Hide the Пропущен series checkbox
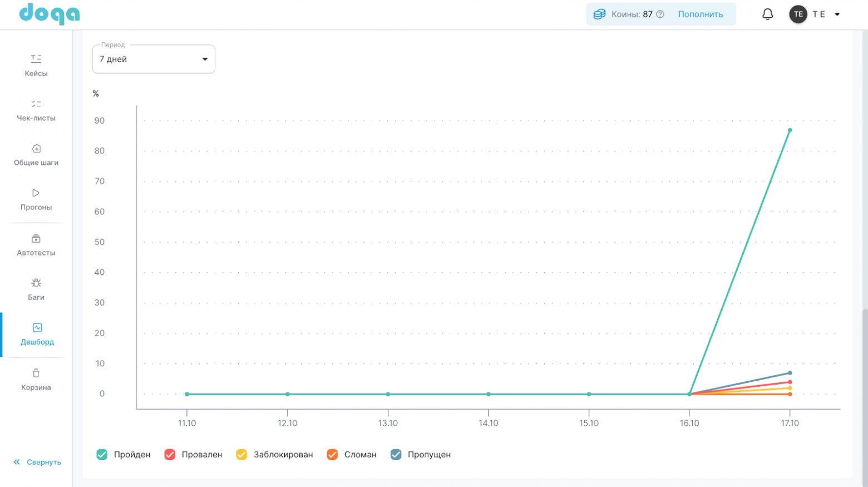The height and width of the screenshot is (487, 868). click(x=396, y=455)
